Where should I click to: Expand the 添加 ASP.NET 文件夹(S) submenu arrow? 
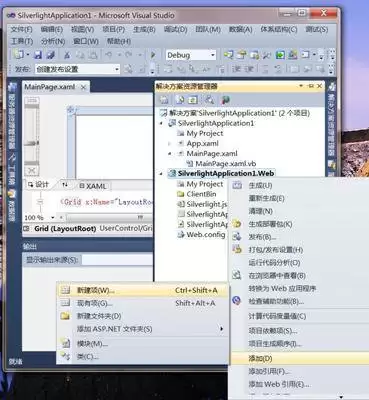(x=222, y=329)
